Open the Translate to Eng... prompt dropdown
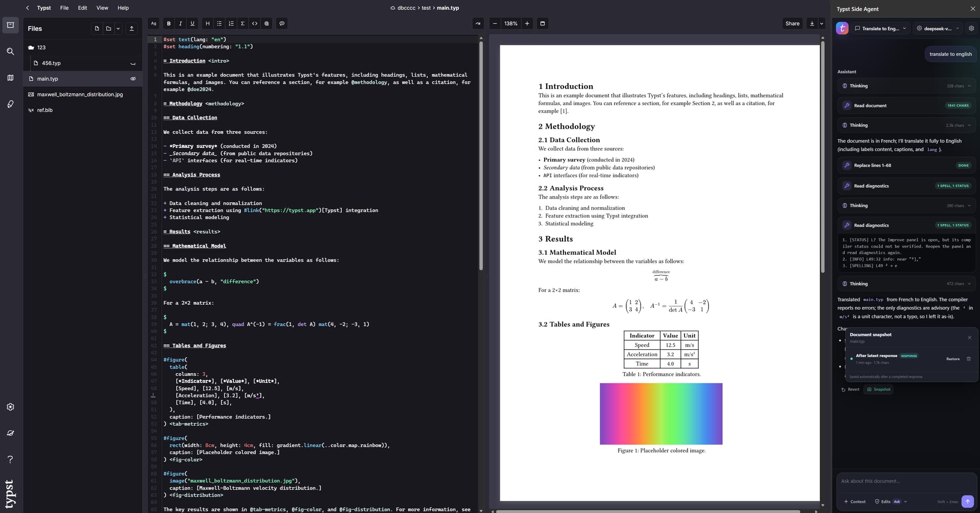This screenshot has width=980, height=513. (880, 29)
